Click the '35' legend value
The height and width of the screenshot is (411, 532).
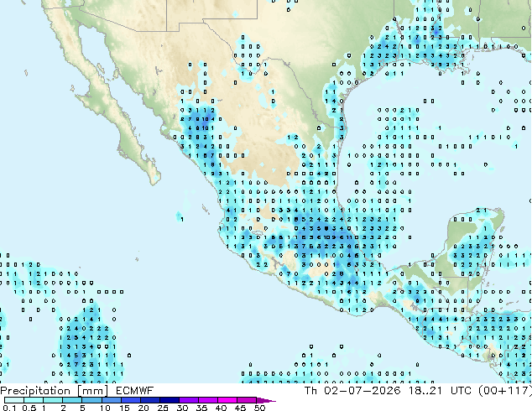[x=201, y=408]
